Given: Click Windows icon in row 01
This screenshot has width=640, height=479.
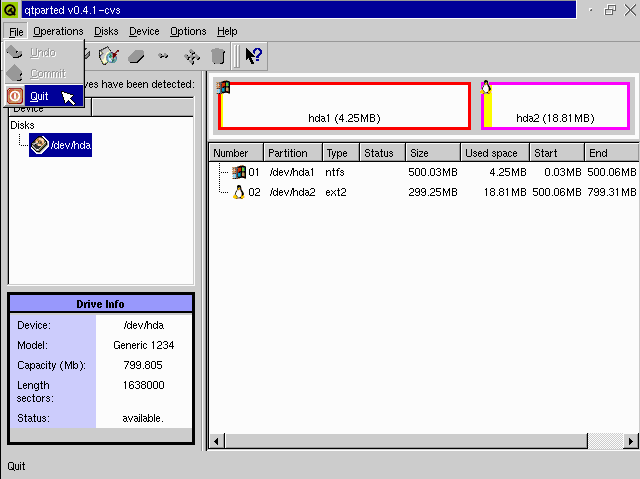Looking at the screenshot, I should coord(239,172).
